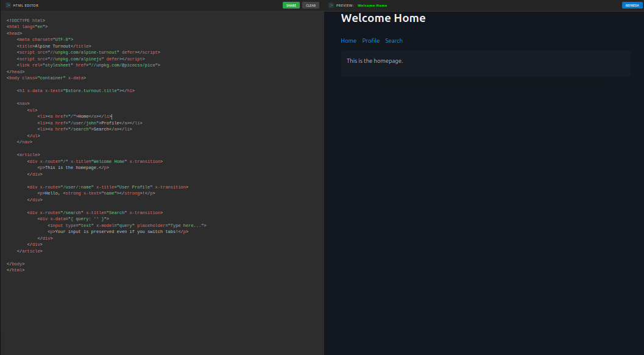This screenshot has height=355, width=644.
Task: Click the HTML Editor panel icon
Action: [9, 5]
